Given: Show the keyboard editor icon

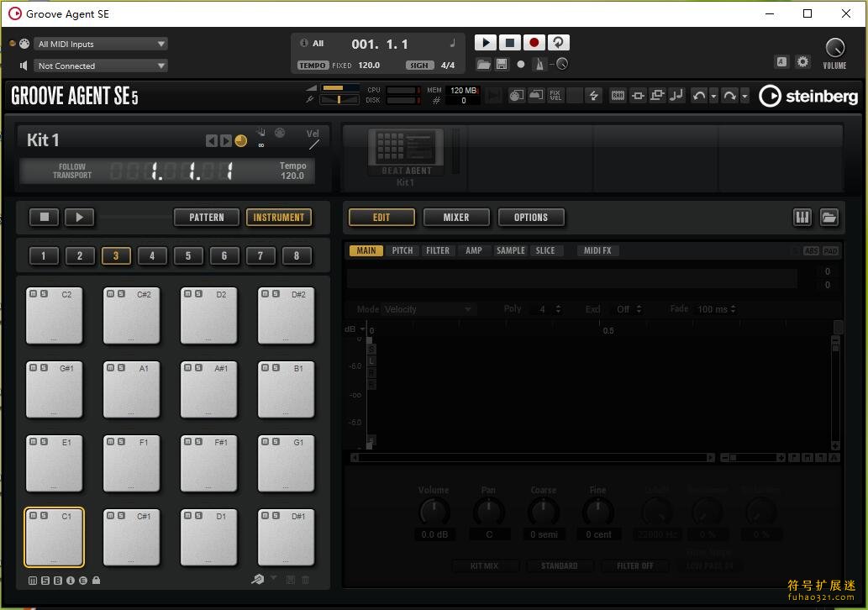Looking at the screenshot, I should [x=802, y=218].
